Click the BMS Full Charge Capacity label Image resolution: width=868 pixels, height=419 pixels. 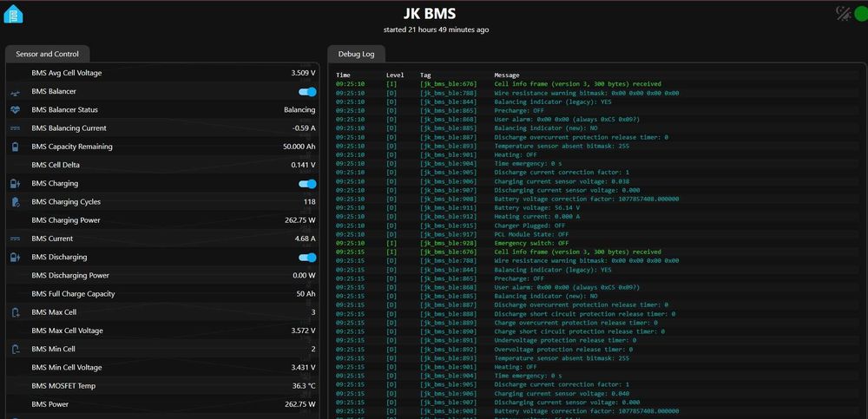pyautogui.click(x=73, y=294)
